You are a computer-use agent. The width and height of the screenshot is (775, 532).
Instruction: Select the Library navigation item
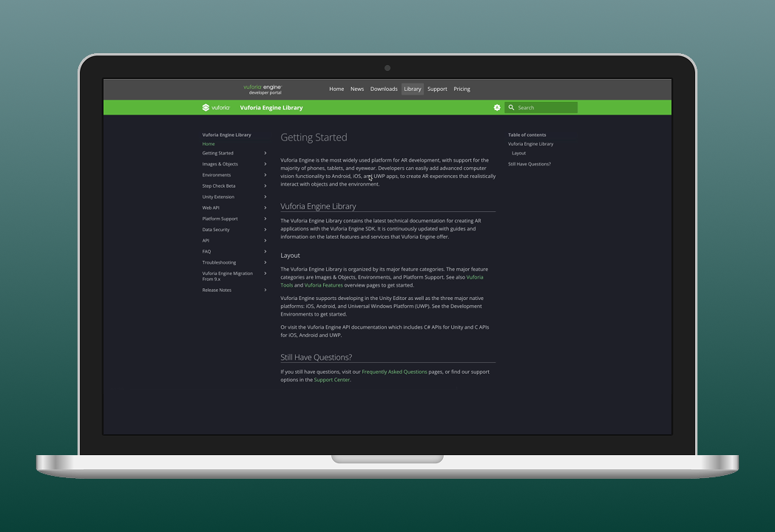[412, 89]
